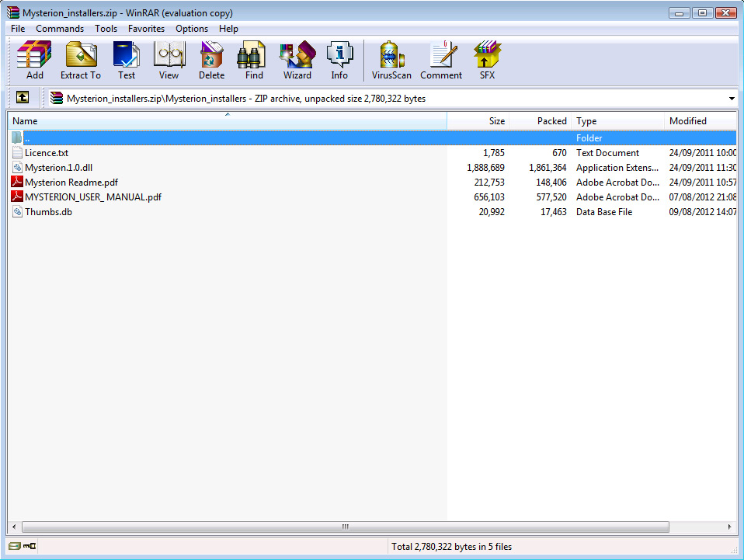
Task: Click the Add toolbar icon
Action: coord(34,61)
